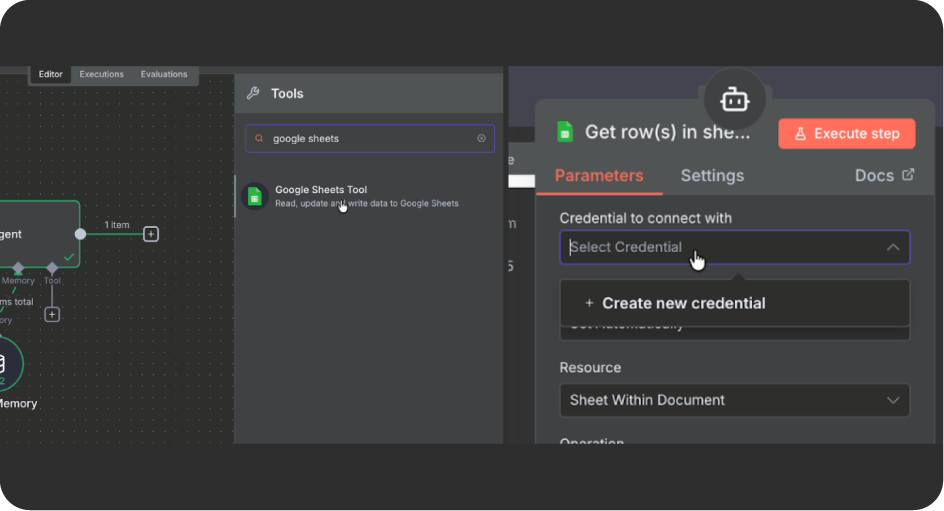The height and width of the screenshot is (511, 944).
Task: Click the Memory connector diamond
Action: coord(18,268)
